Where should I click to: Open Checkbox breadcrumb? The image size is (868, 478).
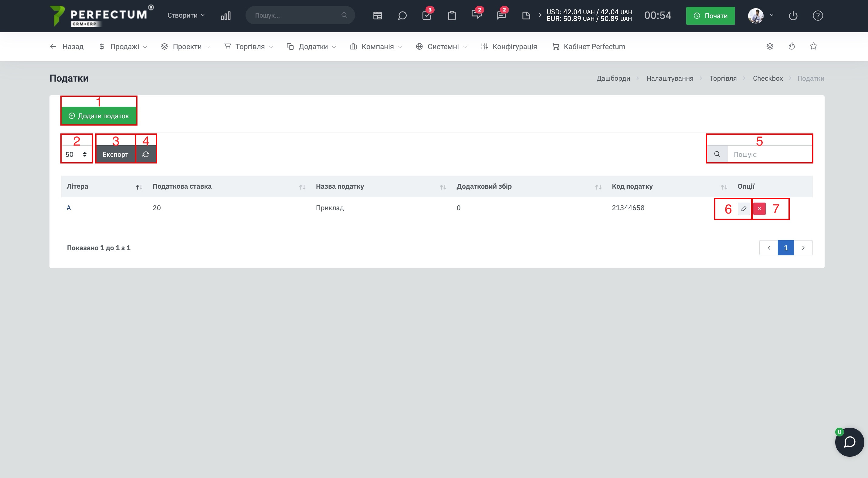tap(768, 78)
